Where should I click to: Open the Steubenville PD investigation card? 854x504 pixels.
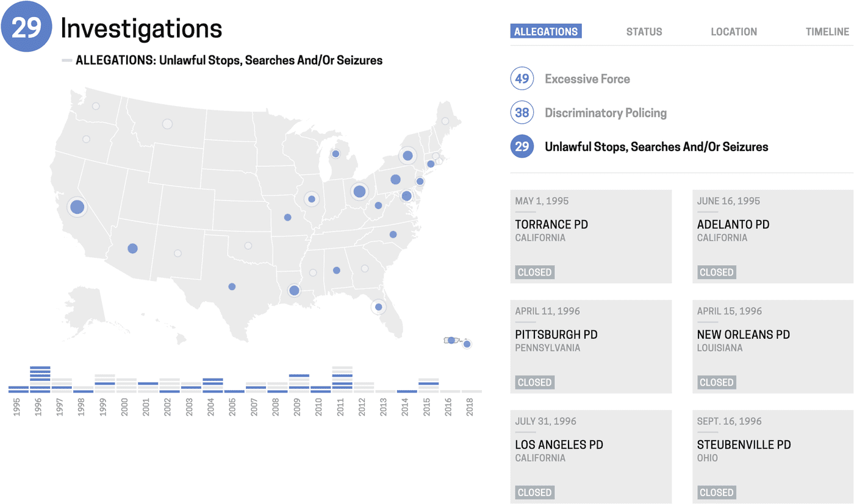click(x=773, y=456)
